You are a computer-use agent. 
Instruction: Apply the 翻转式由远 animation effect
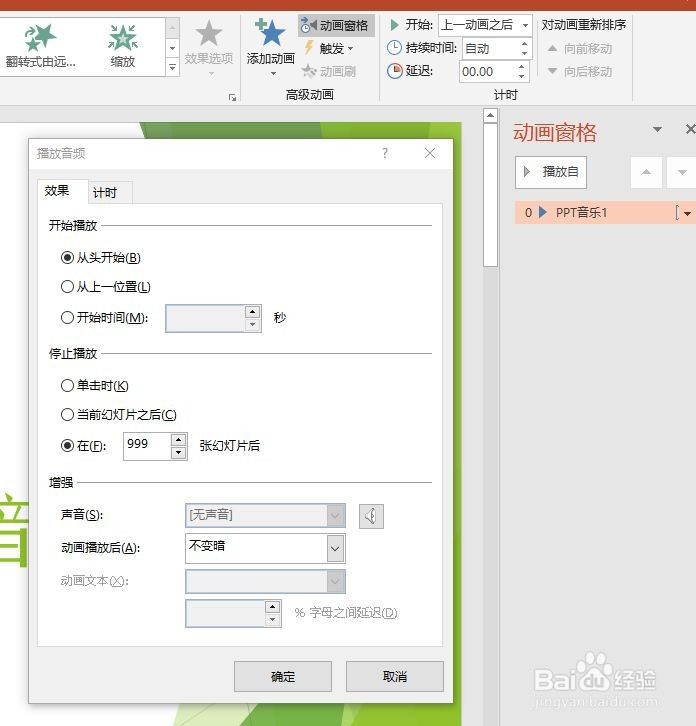pos(41,46)
